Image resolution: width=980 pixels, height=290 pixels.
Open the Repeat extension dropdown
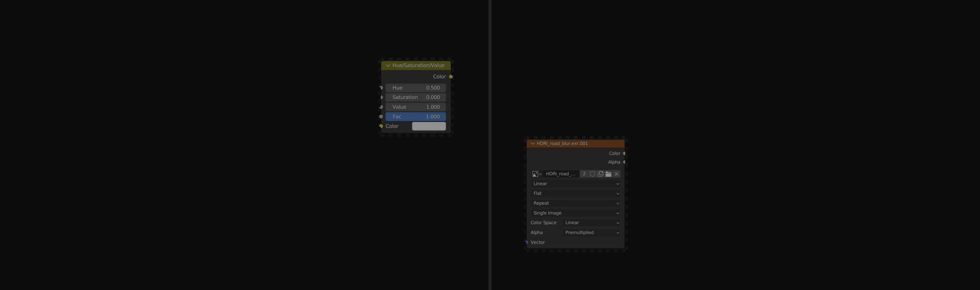pos(575,203)
